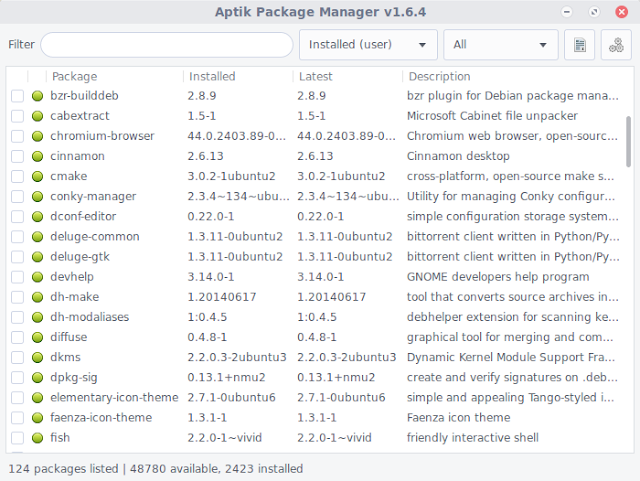Screen dimensions: 640x481
Task: Click the Latest column header
Action: pos(347,76)
